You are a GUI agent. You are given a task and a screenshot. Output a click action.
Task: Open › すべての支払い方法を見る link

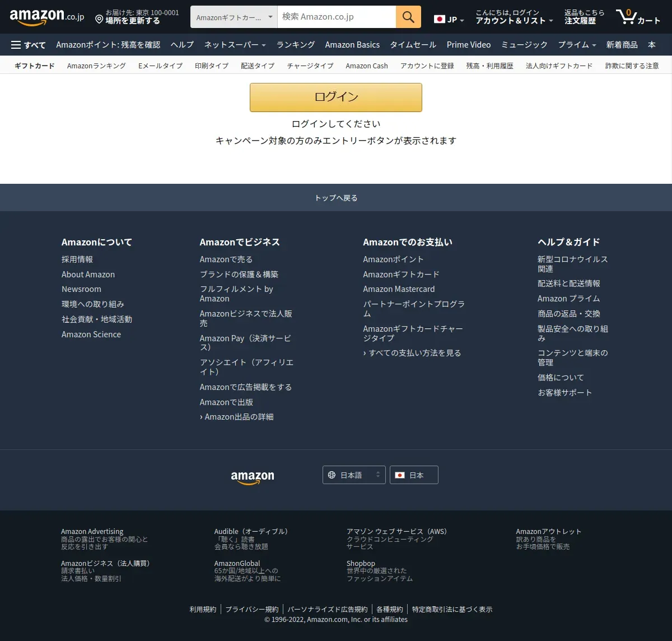pos(412,353)
